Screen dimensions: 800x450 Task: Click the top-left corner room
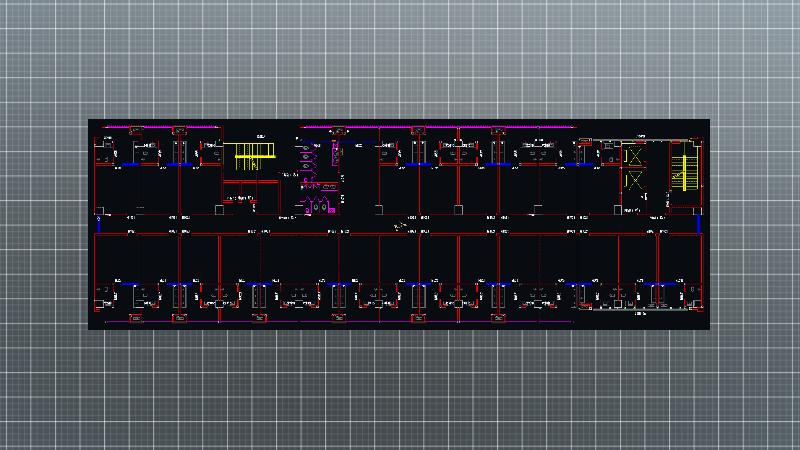click(108, 185)
